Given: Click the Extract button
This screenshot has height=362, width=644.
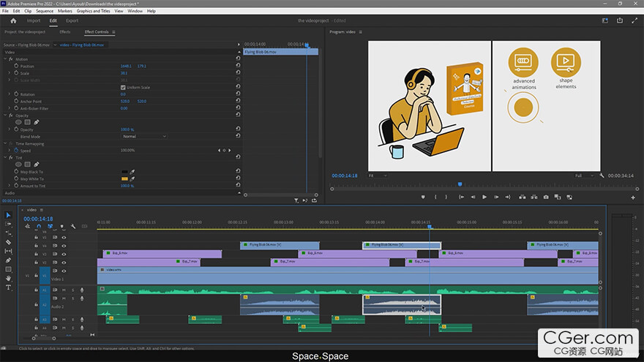Looking at the screenshot, I should (534, 197).
